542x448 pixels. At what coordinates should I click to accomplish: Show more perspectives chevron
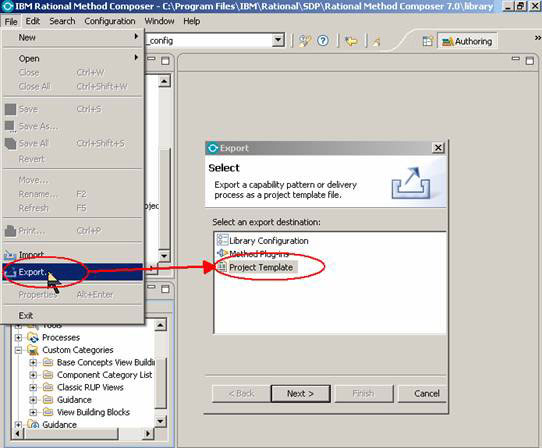pyautogui.click(x=538, y=38)
